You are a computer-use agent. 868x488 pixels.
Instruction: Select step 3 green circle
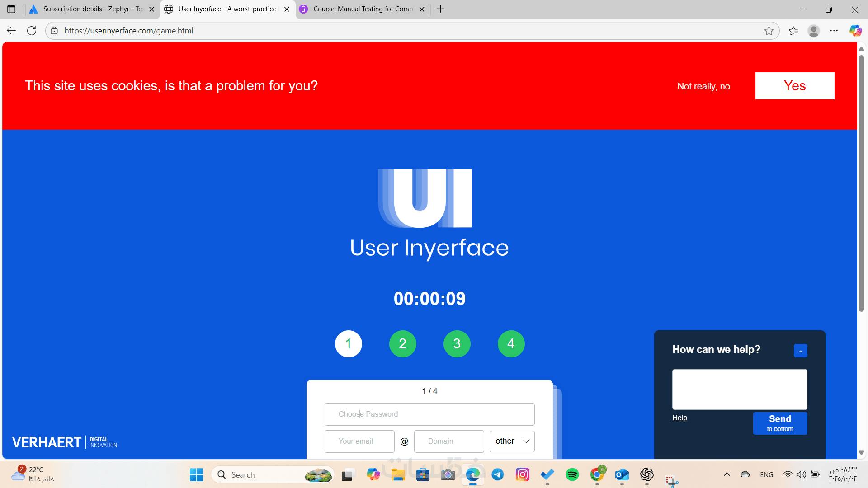pos(457,344)
